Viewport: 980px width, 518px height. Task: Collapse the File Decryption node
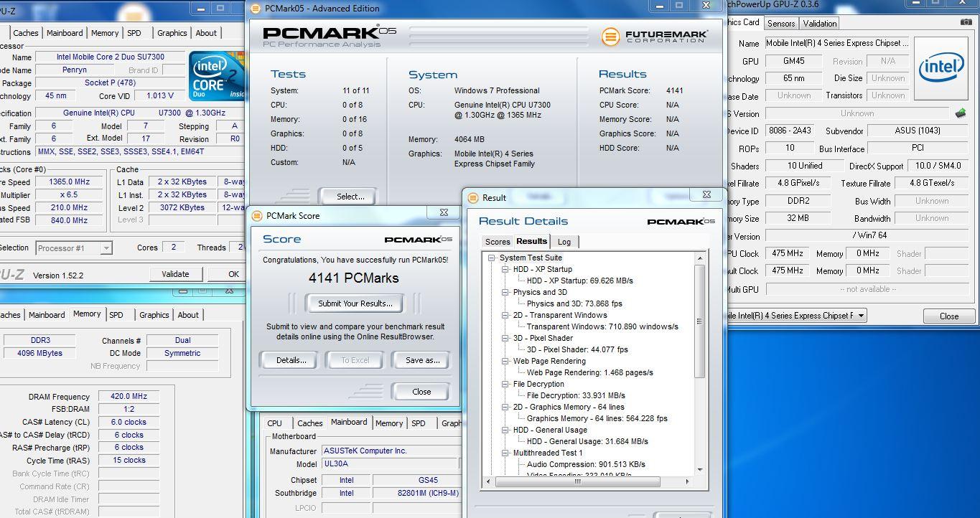(505, 384)
